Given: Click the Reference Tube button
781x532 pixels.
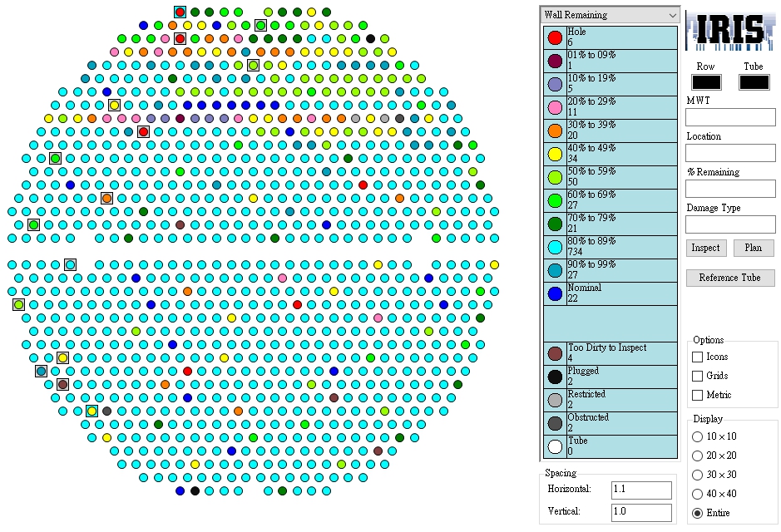Looking at the screenshot, I should 730,278.
